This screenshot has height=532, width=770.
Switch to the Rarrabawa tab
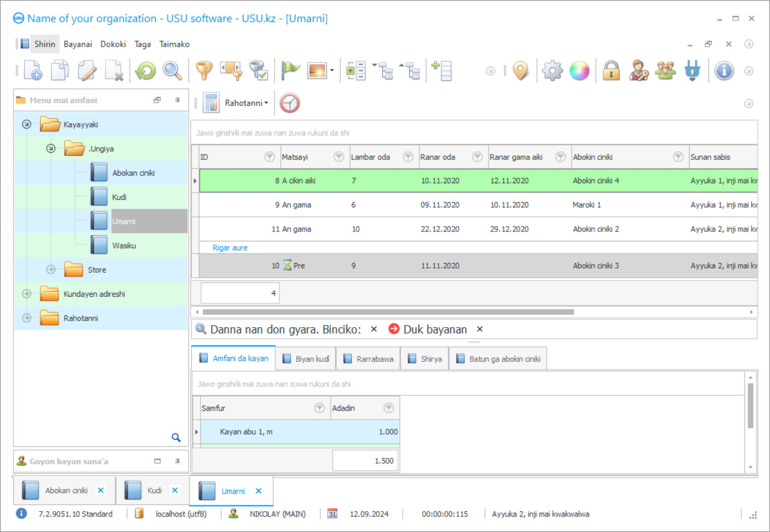pyautogui.click(x=368, y=359)
